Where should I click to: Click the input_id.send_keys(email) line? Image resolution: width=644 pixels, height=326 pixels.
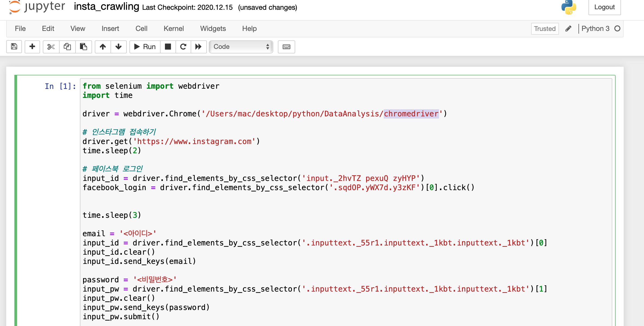[x=139, y=261]
